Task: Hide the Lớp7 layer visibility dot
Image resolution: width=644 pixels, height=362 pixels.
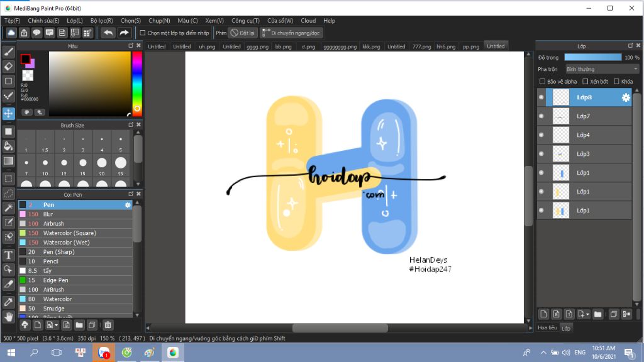Action: [x=541, y=116]
